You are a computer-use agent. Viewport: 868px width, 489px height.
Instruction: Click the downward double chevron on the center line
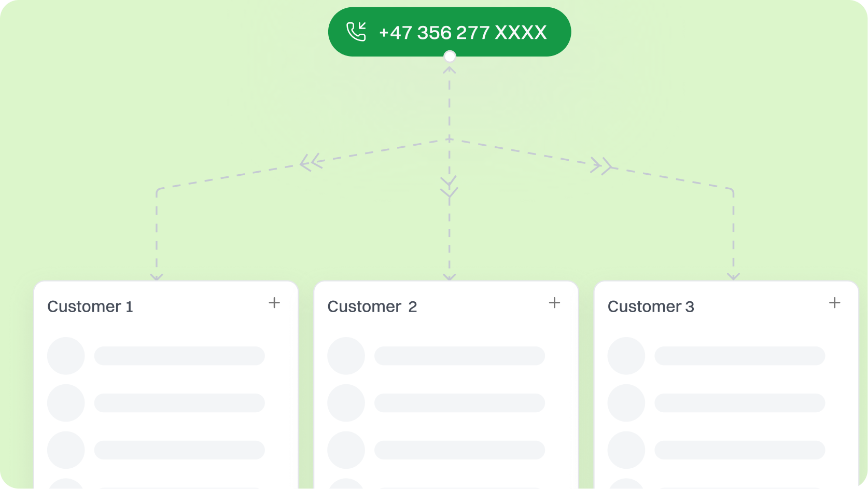pyautogui.click(x=449, y=187)
